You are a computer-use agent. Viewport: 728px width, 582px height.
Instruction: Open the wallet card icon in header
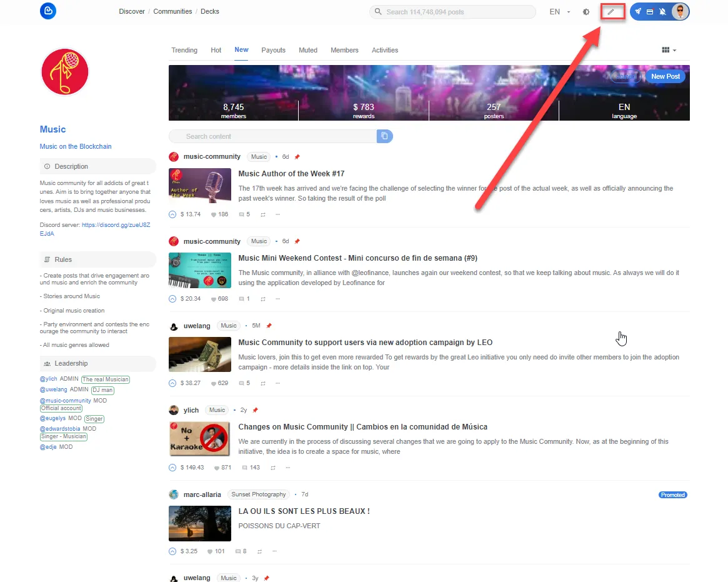click(x=649, y=12)
